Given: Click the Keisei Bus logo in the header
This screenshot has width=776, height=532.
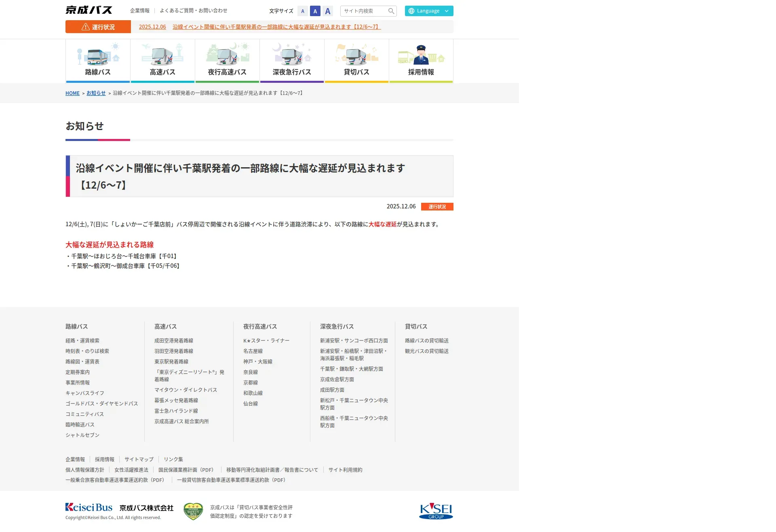Looking at the screenshot, I should click(89, 10).
